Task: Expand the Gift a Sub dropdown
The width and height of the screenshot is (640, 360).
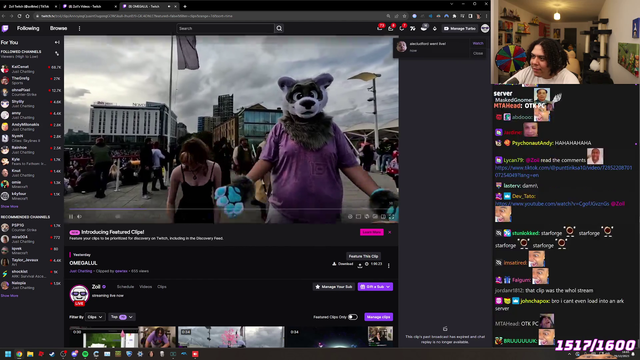Action: pyautogui.click(x=388, y=287)
